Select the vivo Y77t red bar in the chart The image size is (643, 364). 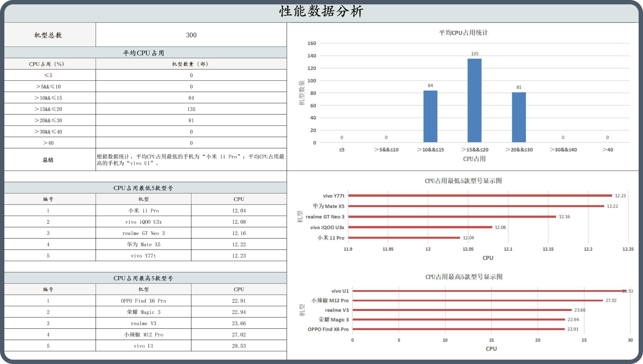(x=480, y=196)
